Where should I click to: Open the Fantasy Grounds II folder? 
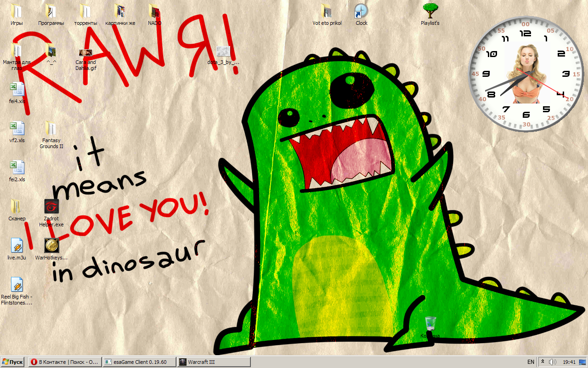point(51,128)
